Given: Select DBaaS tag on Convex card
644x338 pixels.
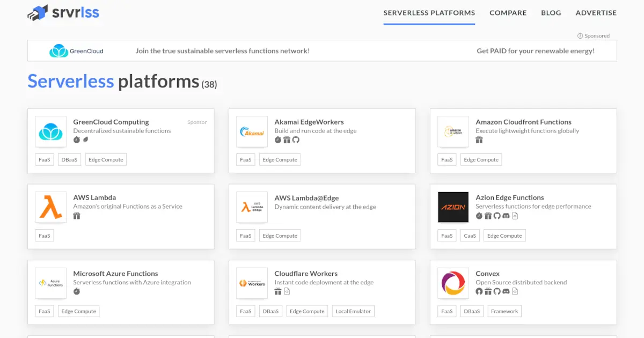Looking at the screenshot, I should point(472,311).
